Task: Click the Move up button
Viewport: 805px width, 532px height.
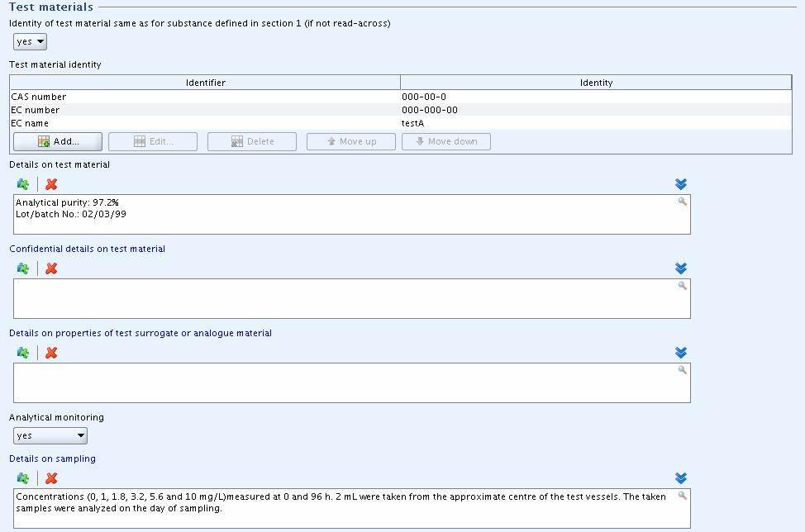Action: (x=351, y=141)
